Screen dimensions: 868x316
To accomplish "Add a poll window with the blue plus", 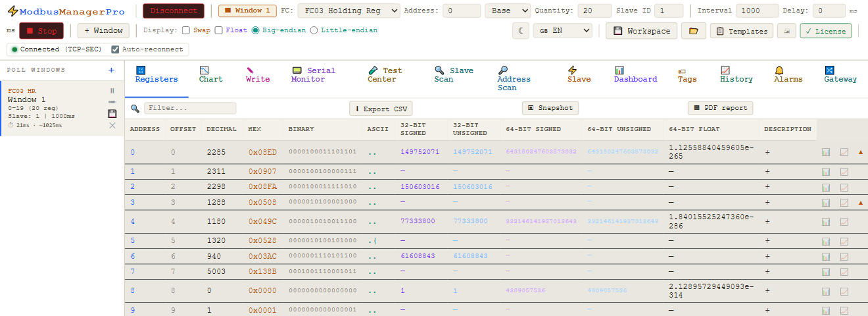I will pyautogui.click(x=111, y=70).
